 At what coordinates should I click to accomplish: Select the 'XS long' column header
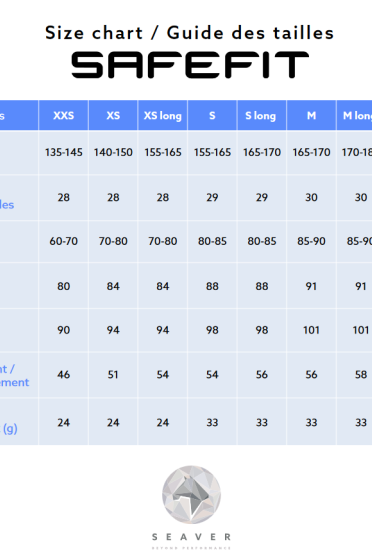(162, 115)
